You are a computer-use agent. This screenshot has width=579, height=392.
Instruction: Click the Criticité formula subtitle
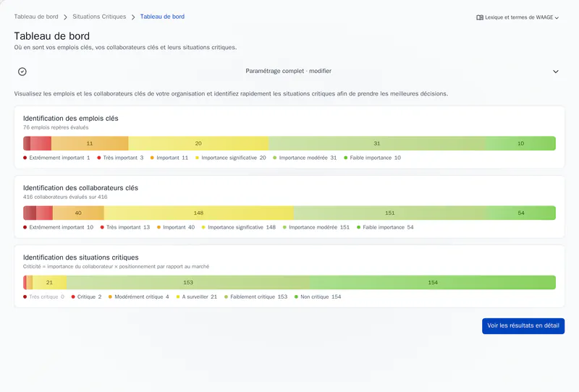[116, 266]
